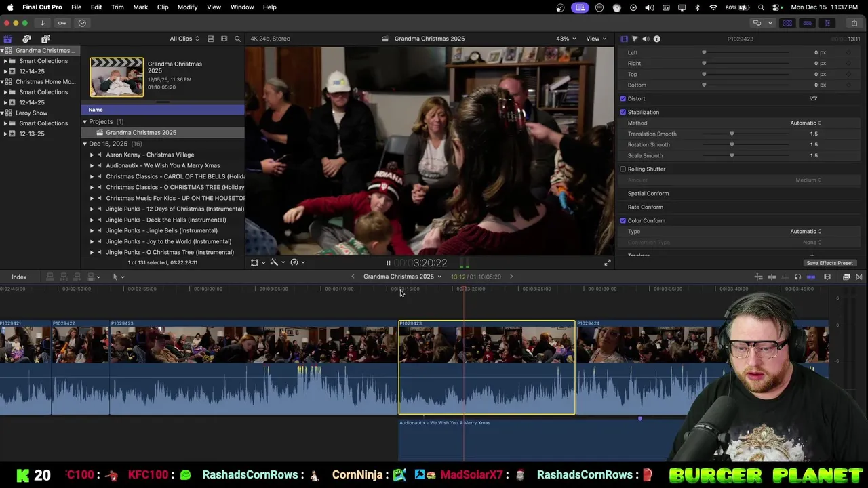The width and height of the screenshot is (868, 488).
Task: Show the Libraries sidebar clapper icon
Action: tap(7, 39)
